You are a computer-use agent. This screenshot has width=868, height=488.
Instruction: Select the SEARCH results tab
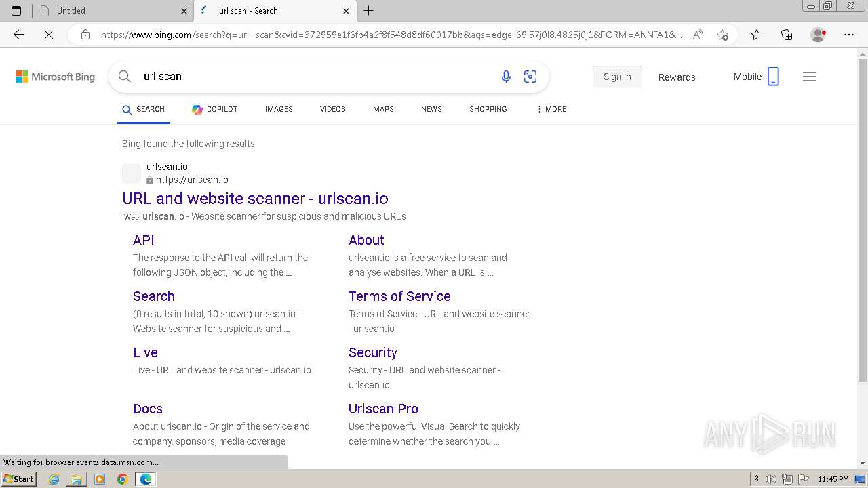tap(143, 109)
